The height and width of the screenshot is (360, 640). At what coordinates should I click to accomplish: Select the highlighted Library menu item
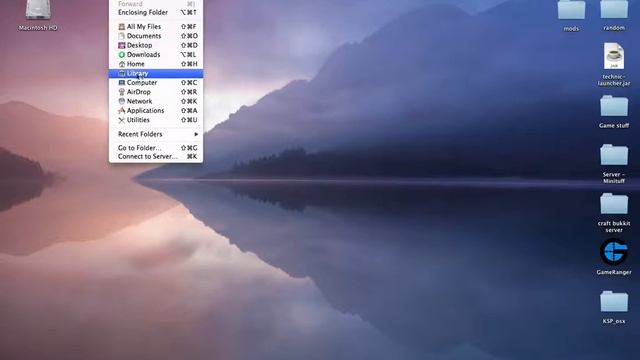click(156, 73)
